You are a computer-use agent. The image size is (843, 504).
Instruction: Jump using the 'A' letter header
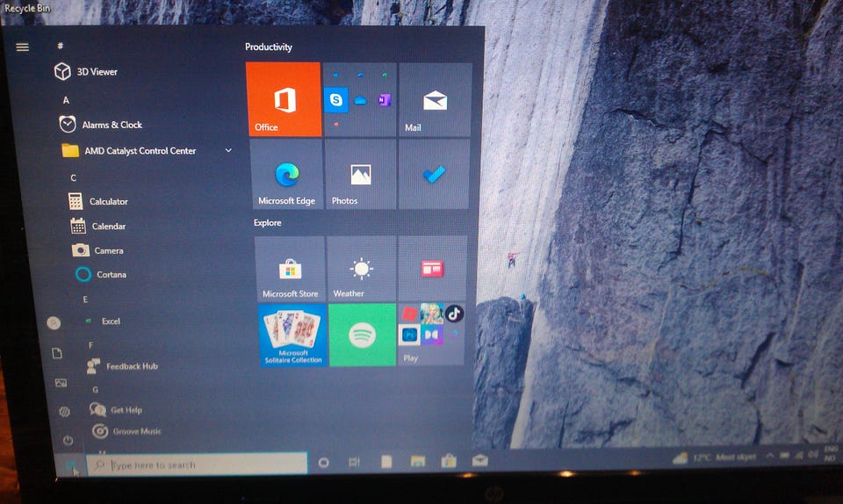[66, 100]
